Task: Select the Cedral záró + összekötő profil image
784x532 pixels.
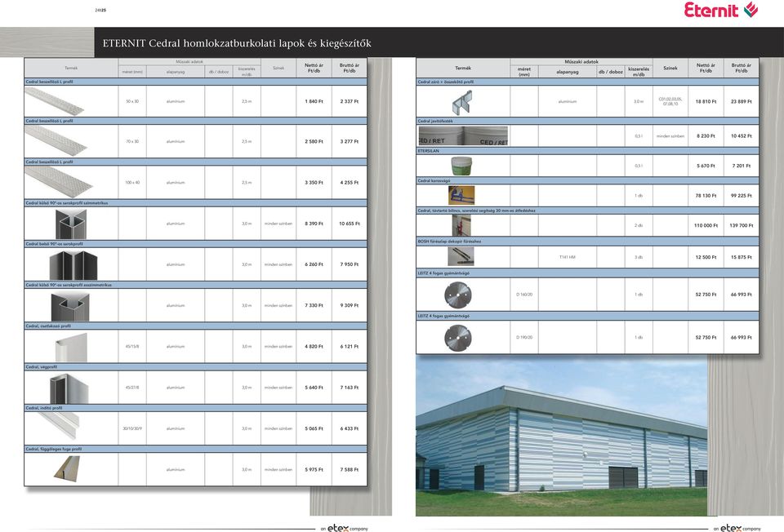Action: click(x=462, y=102)
